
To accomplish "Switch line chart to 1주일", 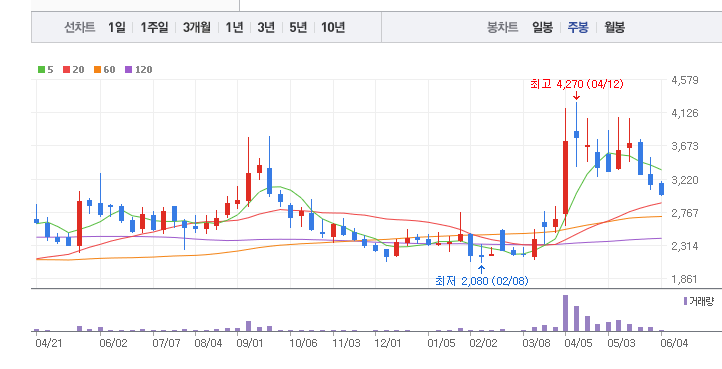I will pos(154,28).
